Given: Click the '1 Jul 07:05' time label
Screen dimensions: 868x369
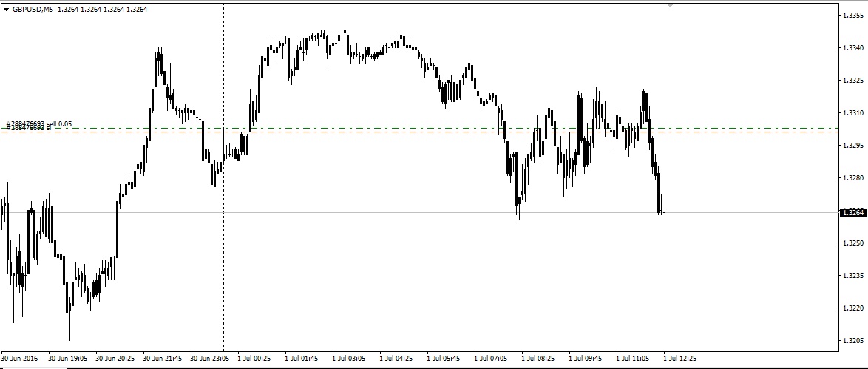Looking at the screenshot, I should click(491, 359).
